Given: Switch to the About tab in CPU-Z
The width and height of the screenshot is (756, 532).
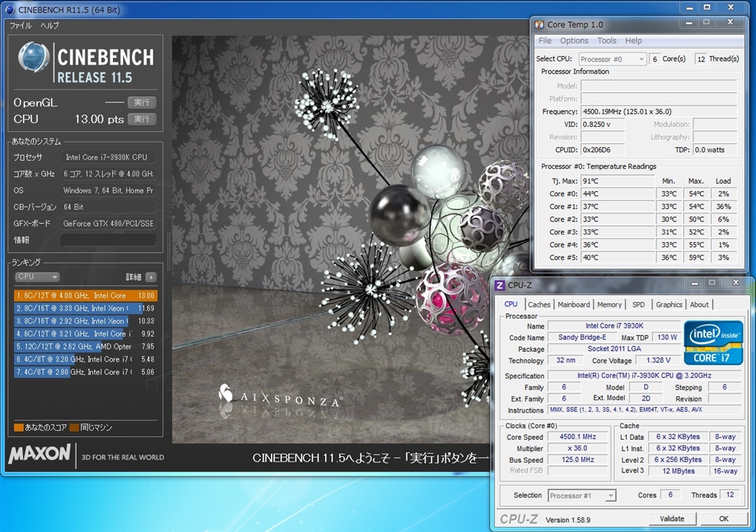Looking at the screenshot, I should [x=699, y=305].
